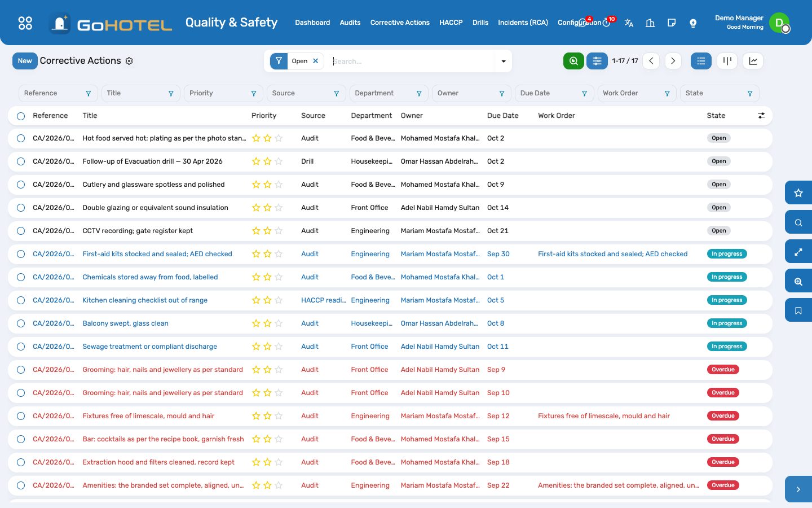Click the Search input field
Screen dimensions: 812x508
click(412, 61)
